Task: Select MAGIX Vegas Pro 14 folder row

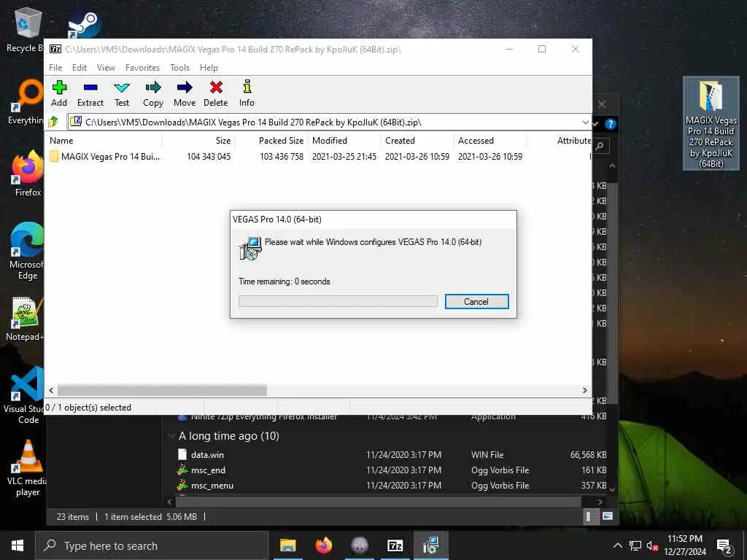Action: click(286, 156)
